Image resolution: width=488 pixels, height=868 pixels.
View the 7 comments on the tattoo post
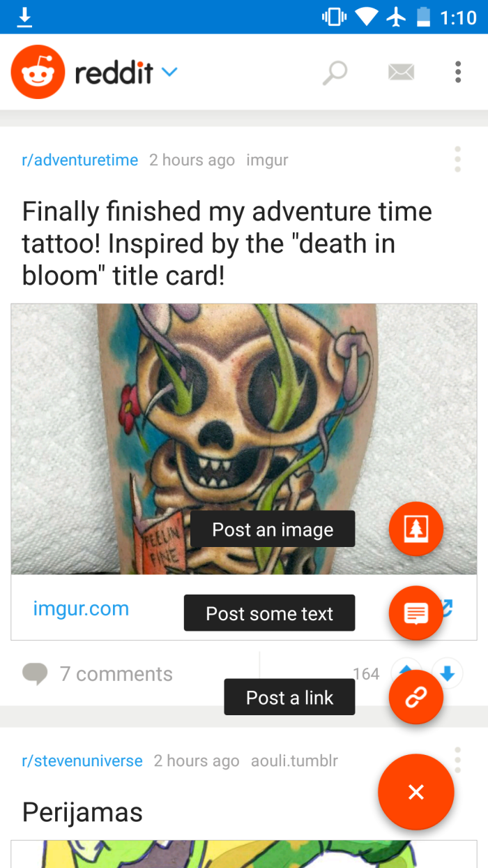coord(98,673)
